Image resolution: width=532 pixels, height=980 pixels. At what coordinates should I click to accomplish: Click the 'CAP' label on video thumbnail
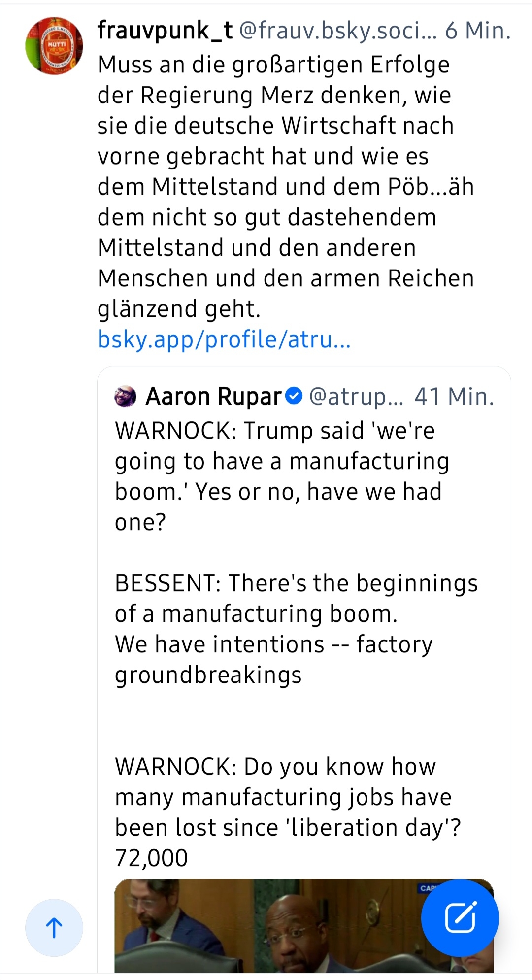point(428,888)
